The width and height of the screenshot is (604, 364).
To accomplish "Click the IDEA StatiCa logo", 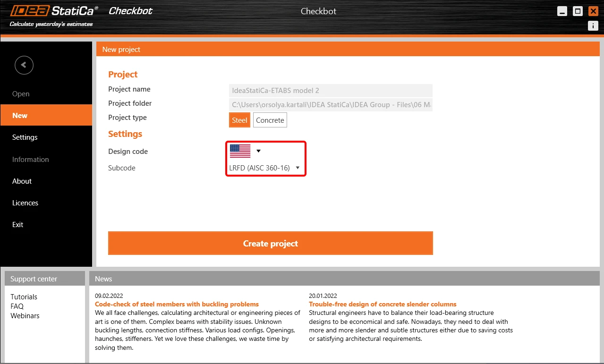I will tap(54, 11).
